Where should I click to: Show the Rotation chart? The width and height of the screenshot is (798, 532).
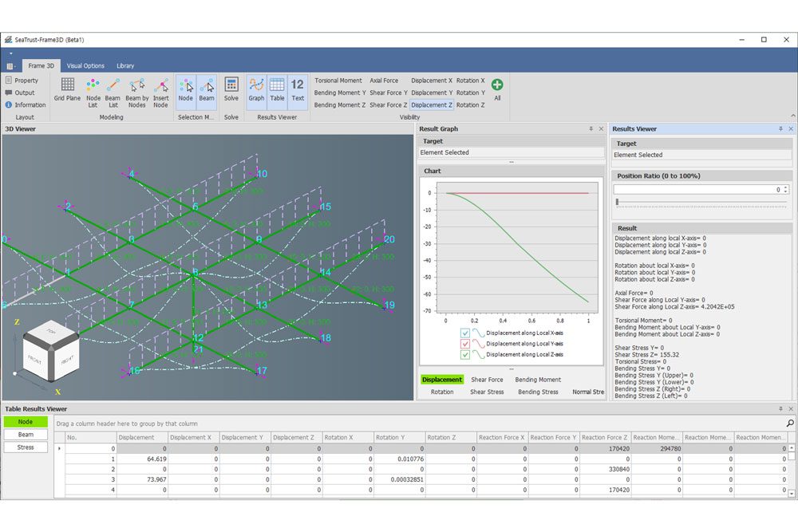point(442,392)
